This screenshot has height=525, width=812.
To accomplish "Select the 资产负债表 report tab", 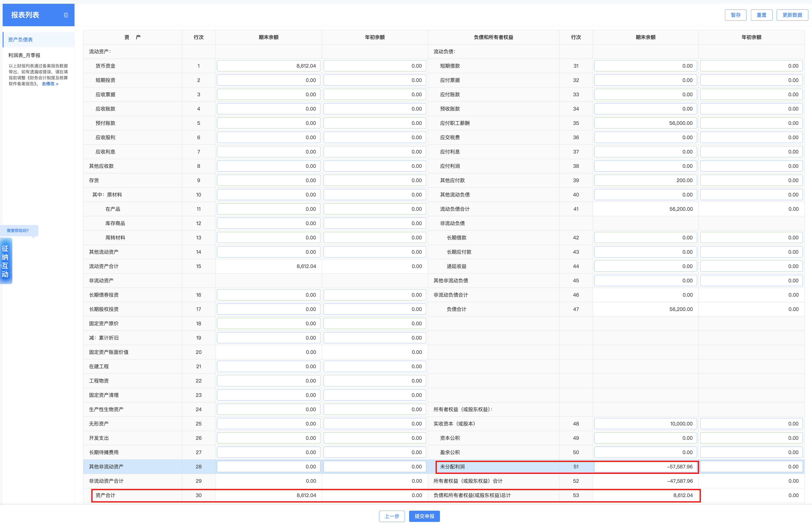I will click(x=20, y=40).
